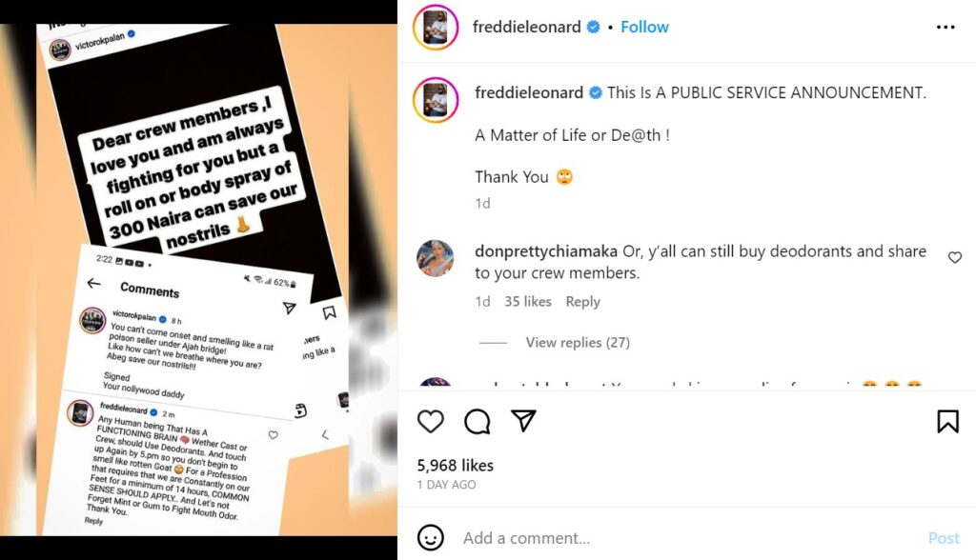Open the emoji picker smiley icon
This screenshot has height=560, width=976.
[430, 537]
